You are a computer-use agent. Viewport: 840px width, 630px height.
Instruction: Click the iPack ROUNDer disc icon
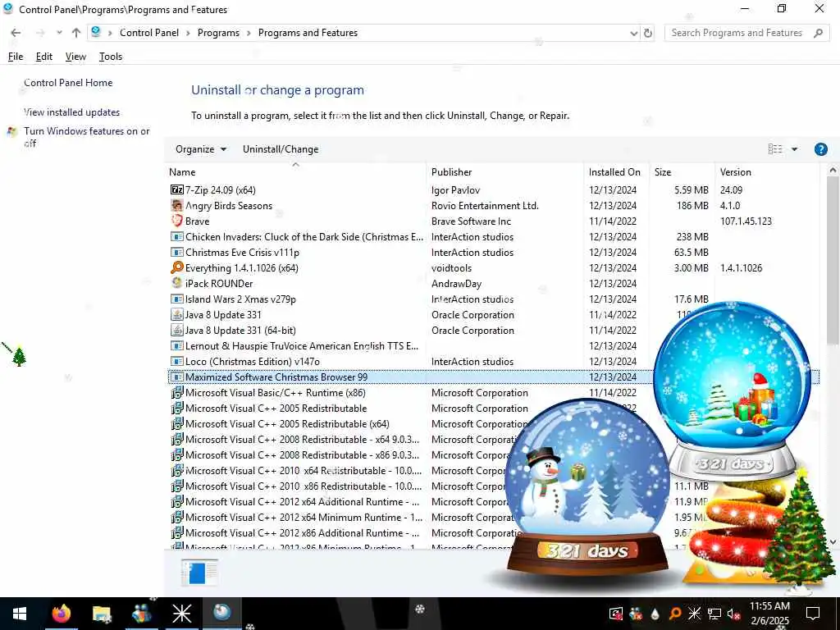coord(177,283)
